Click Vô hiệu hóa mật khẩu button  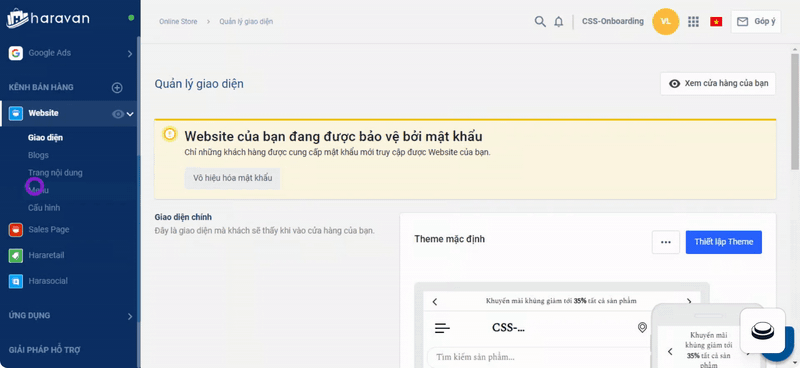point(232,178)
